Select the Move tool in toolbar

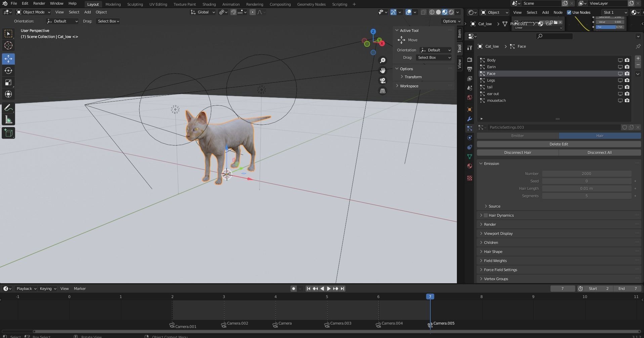point(8,59)
